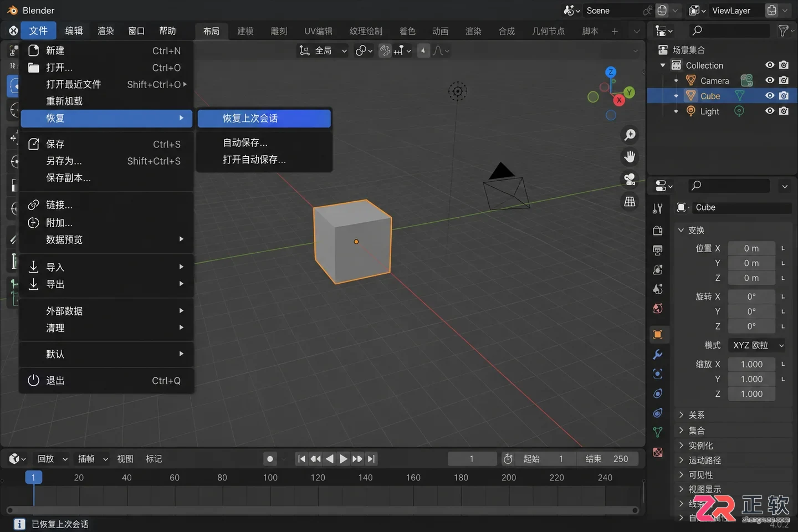
Task: Open the 插帧 keying dropdown
Action: [93, 459]
